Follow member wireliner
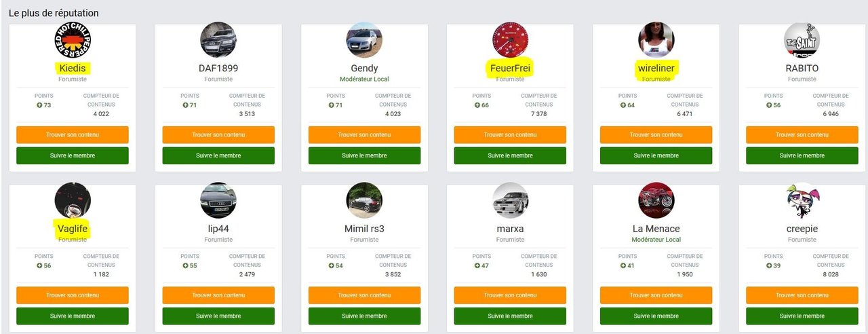Screen dimensions: 868x334 click(x=656, y=155)
